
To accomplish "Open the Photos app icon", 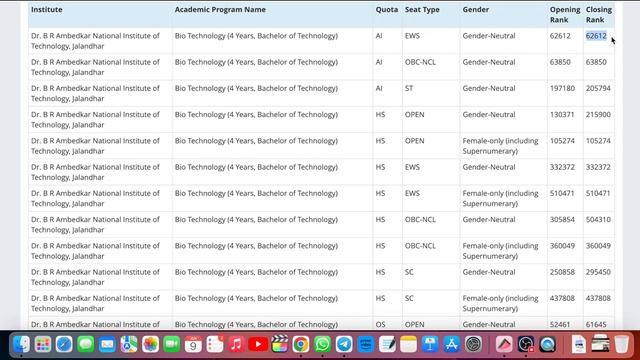I will (x=150, y=344).
